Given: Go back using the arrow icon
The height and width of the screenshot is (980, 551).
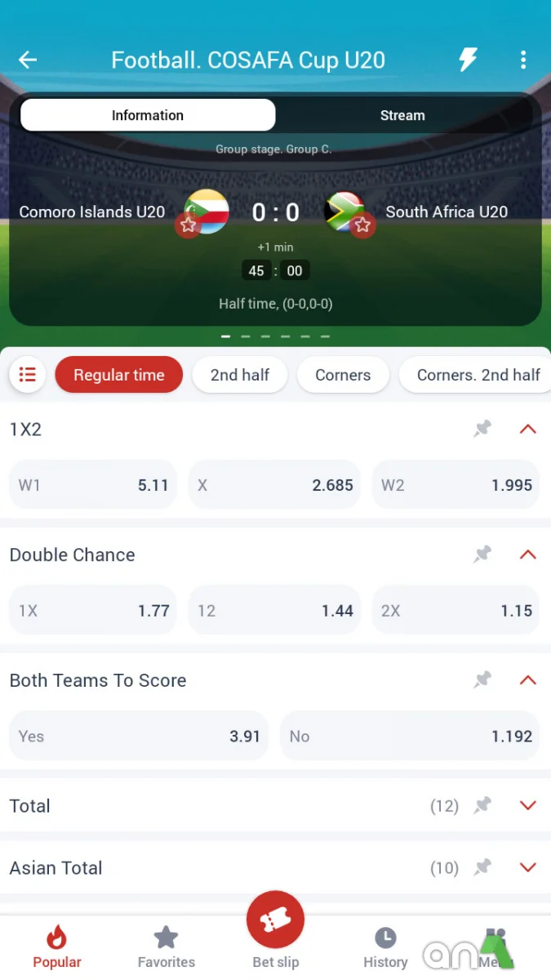Looking at the screenshot, I should 28,60.
